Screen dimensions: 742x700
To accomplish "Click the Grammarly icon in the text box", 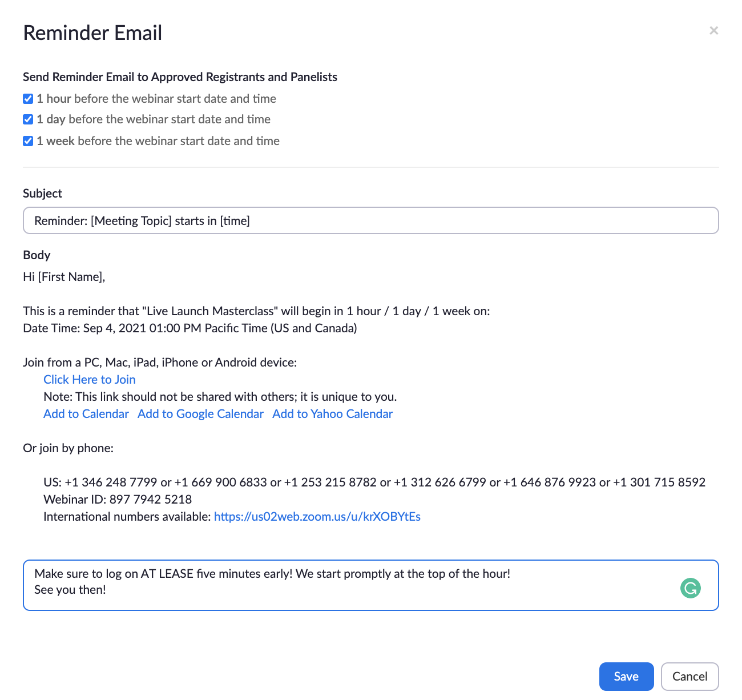I will 690,588.
